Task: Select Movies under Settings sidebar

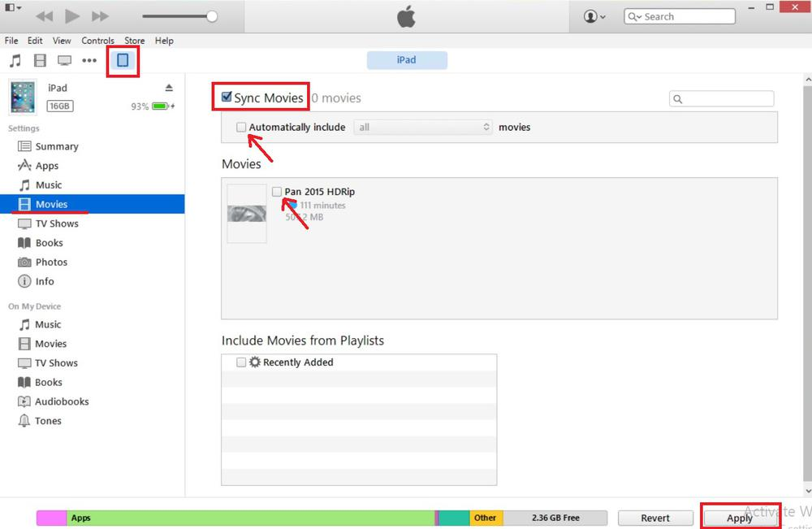Action: tap(93, 204)
